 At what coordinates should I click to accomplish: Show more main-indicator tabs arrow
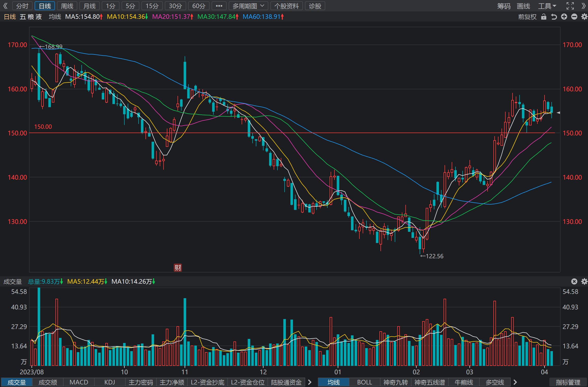click(515, 382)
